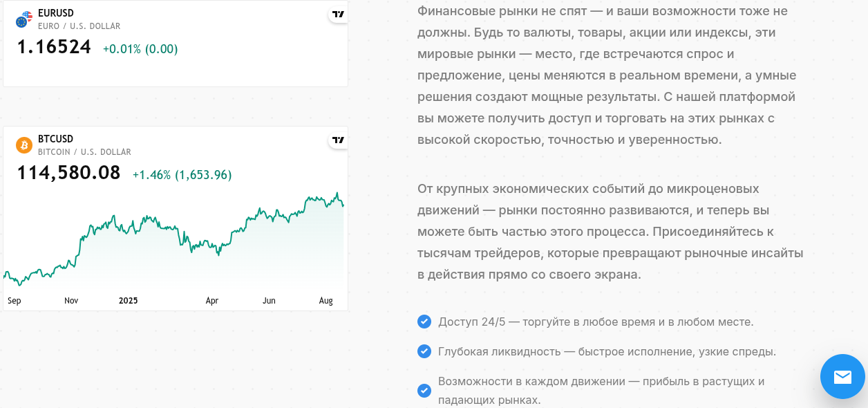Click the "Aug" label on chart axis
This screenshot has height=408, width=868.
click(x=325, y=301)
